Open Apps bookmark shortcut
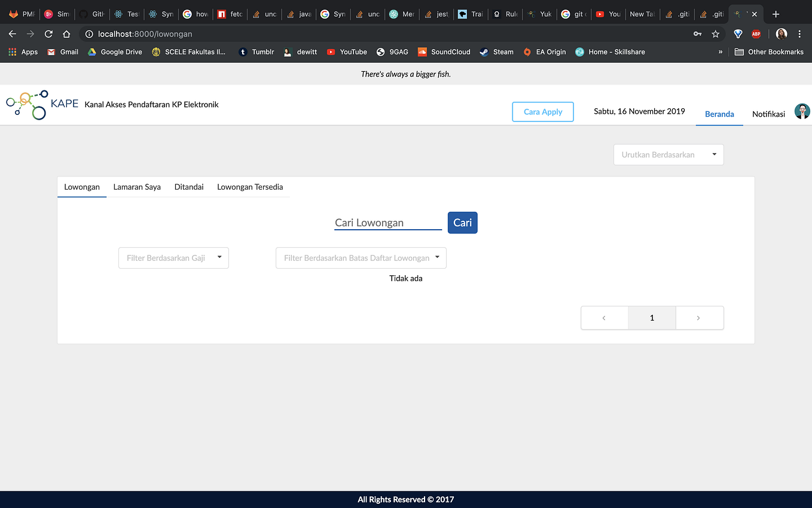 [23, 52]
